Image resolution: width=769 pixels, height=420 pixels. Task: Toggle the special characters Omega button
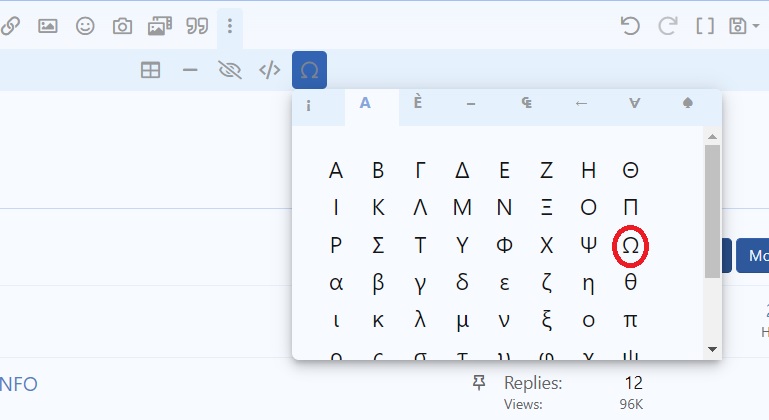(x=309, y=70)
